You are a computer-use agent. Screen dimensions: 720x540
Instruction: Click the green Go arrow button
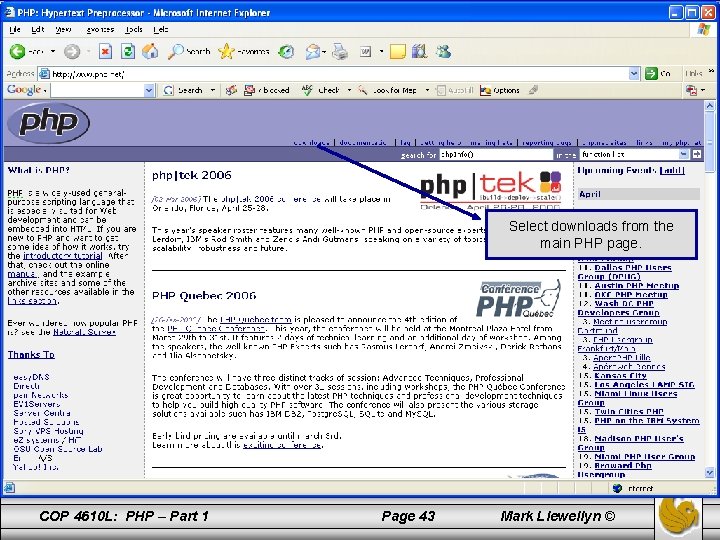(x=651, y=73)
